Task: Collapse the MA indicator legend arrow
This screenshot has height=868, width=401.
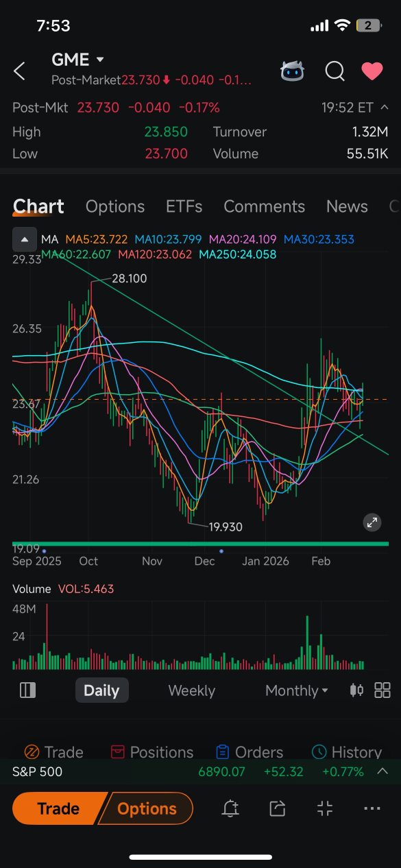Action: pyautogui.click(x=25, y=239)
